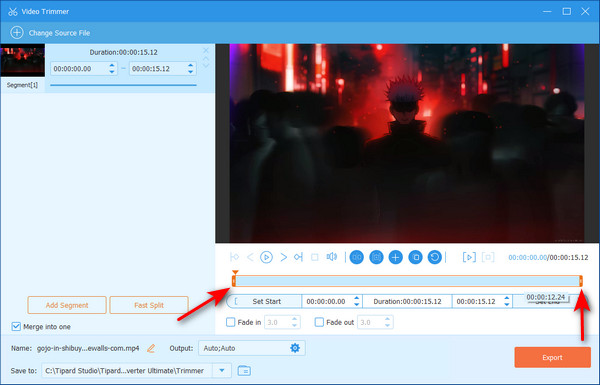Screen dimensions: 600x385
Task: Move Segment[1] up with the up chevron
Action: tap(206, 59)
